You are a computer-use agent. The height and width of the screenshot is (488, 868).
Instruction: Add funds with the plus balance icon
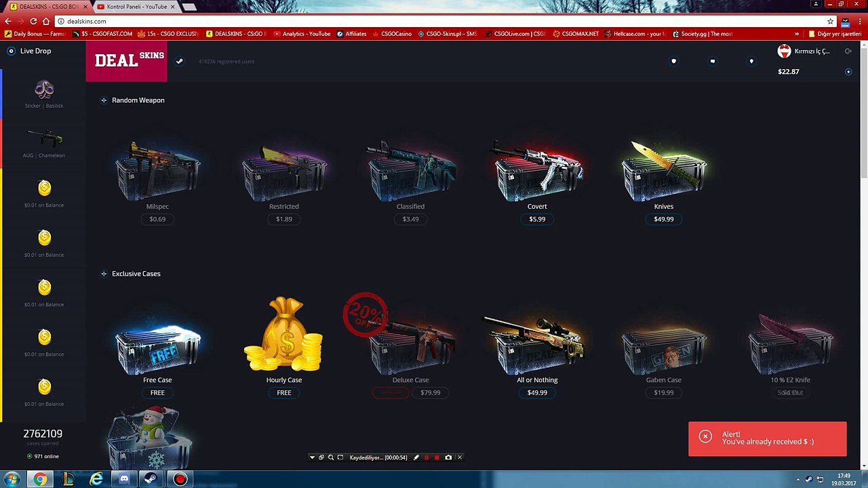coord(848,72)
